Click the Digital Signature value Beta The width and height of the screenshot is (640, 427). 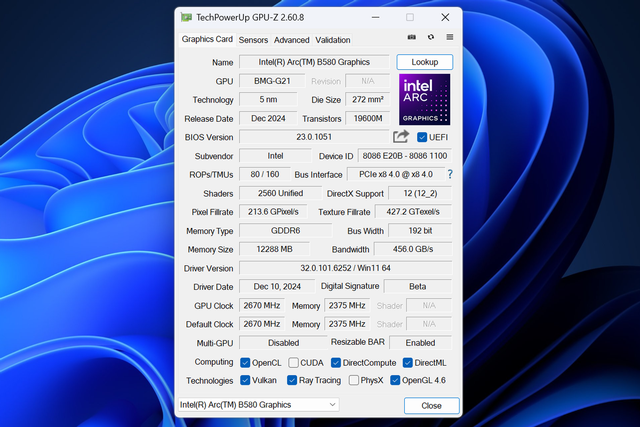418,287
